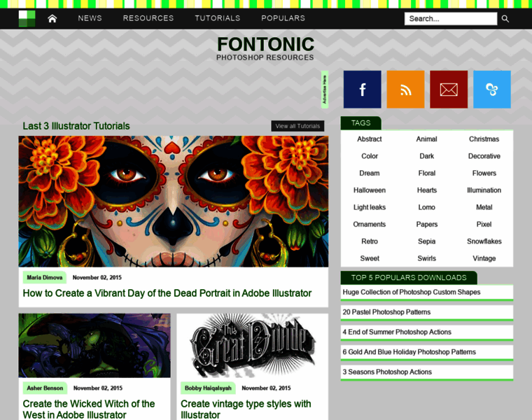Click the home icon in navigation bar

[52, 18]
